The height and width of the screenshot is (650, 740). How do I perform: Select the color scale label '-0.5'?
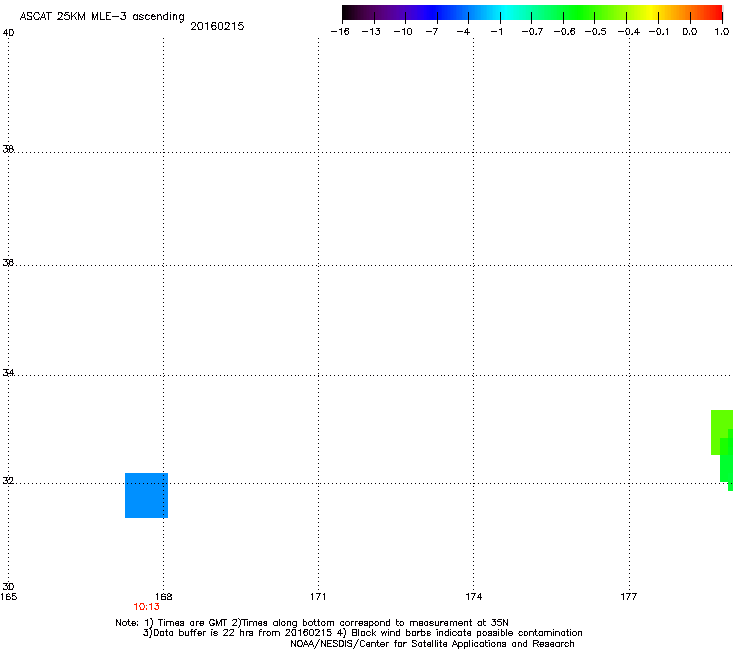595,32
